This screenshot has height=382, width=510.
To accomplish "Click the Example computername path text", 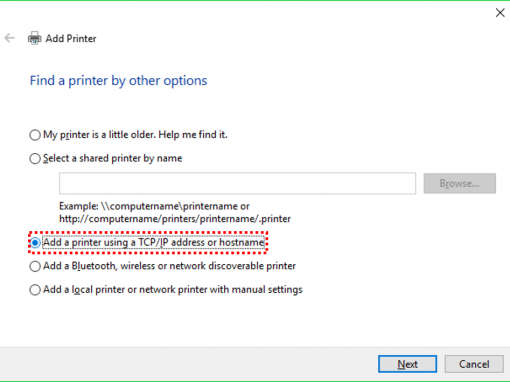I will click(x=175, y=212).
